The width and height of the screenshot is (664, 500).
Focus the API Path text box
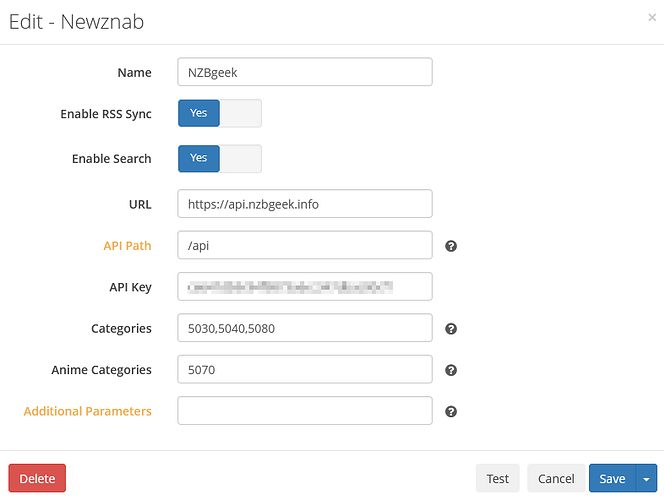pyautogui.click(x=304, y=245)
